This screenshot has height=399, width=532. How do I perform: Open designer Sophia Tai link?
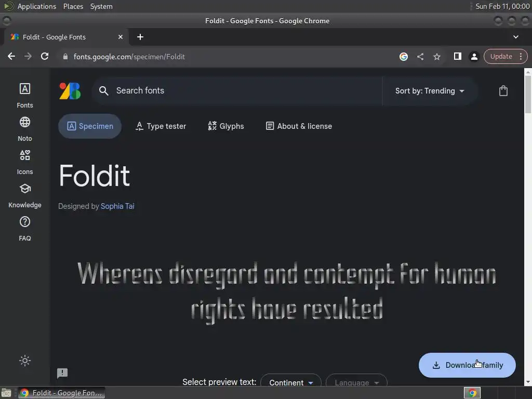(x=117, y=206)
